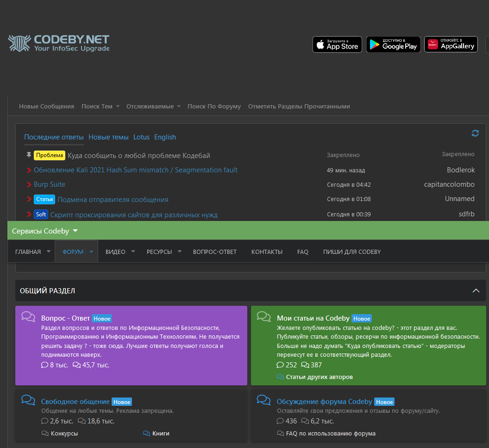
Task: Click the blue Статья prefix label
Action: click(44, 199)
